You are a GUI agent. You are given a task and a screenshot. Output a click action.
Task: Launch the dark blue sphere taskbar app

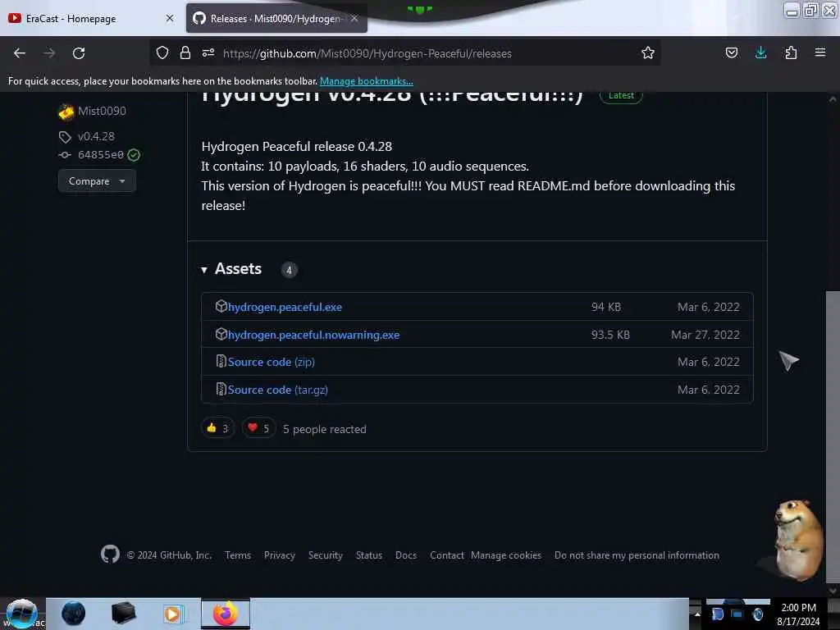click(73, 614)
